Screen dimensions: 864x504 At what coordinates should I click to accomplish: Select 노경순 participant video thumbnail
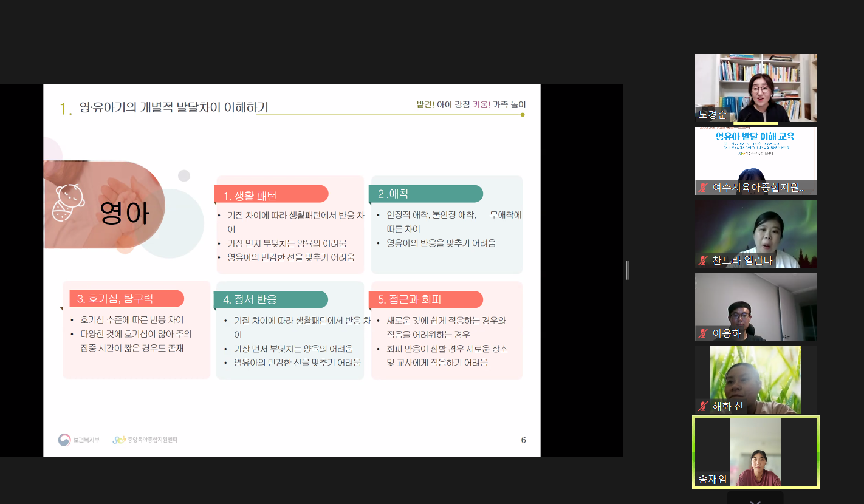coord(756,88)
